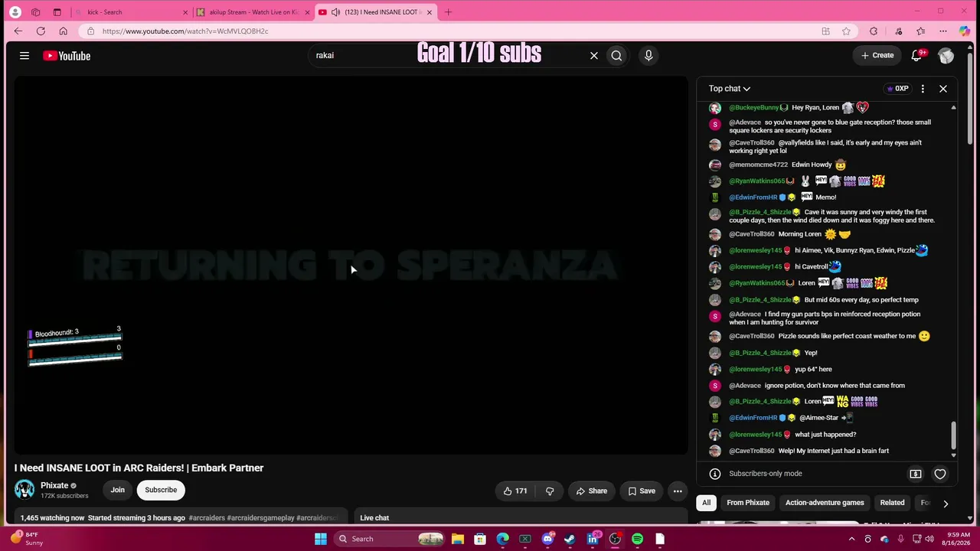This screenshot has width=980, height=551.
Task: Subscribe to the Phixate channel
Action: [161, 490]
